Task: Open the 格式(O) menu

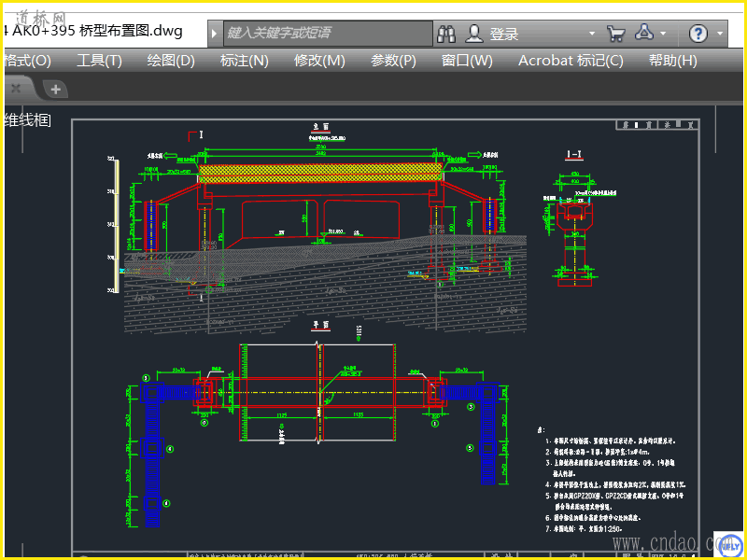Action: (27, 61)
